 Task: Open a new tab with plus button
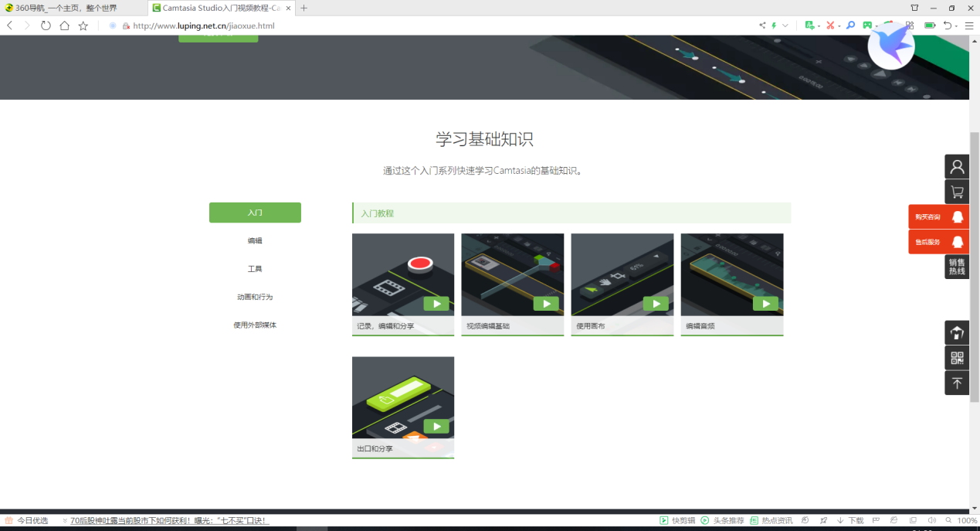click(303, 8)
